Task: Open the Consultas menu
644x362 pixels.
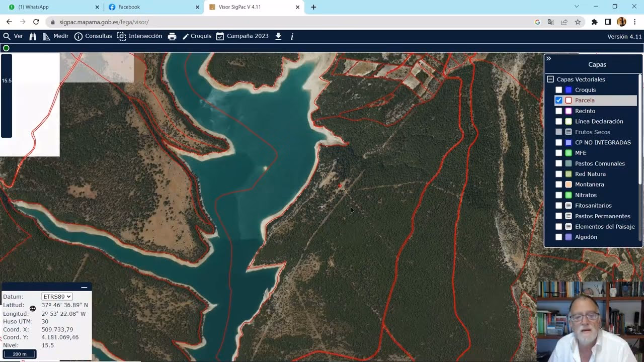Action: coord(93,36)
